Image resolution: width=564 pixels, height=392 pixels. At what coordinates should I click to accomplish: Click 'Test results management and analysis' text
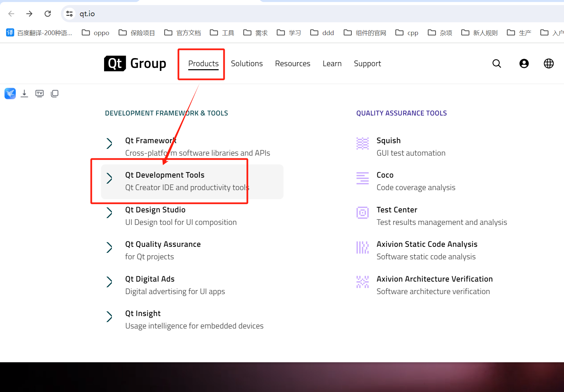point(442,222)
